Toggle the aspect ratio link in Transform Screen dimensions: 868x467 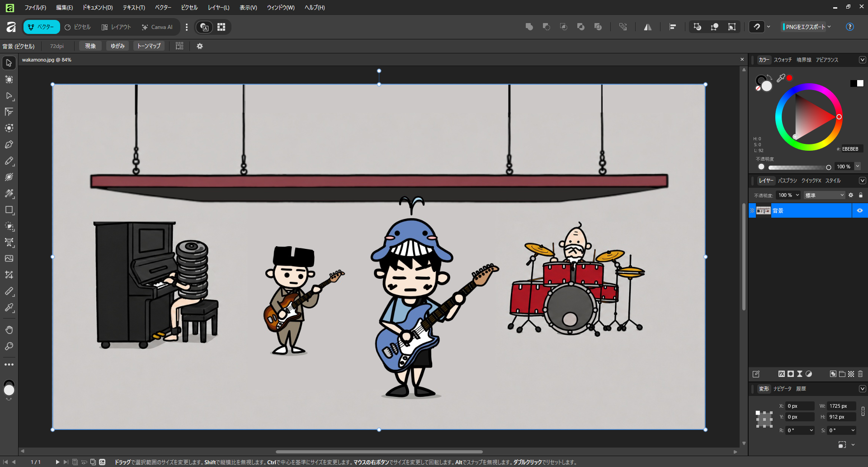click(x=863, y=411)
